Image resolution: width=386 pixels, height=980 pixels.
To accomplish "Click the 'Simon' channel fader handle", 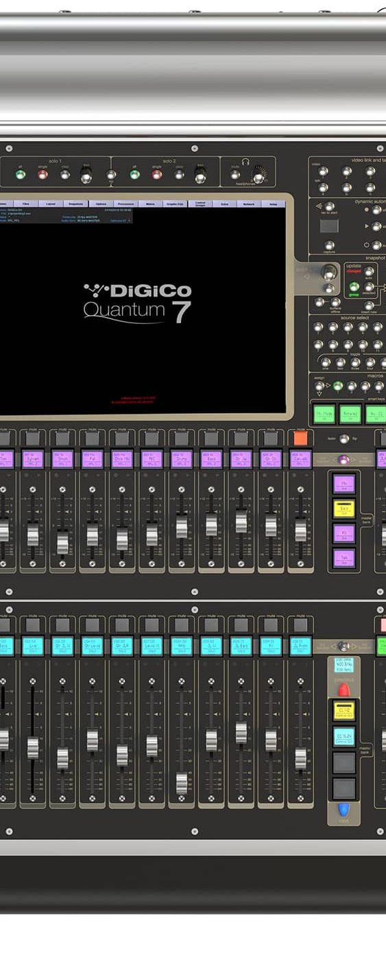I will tap(62, 542).
